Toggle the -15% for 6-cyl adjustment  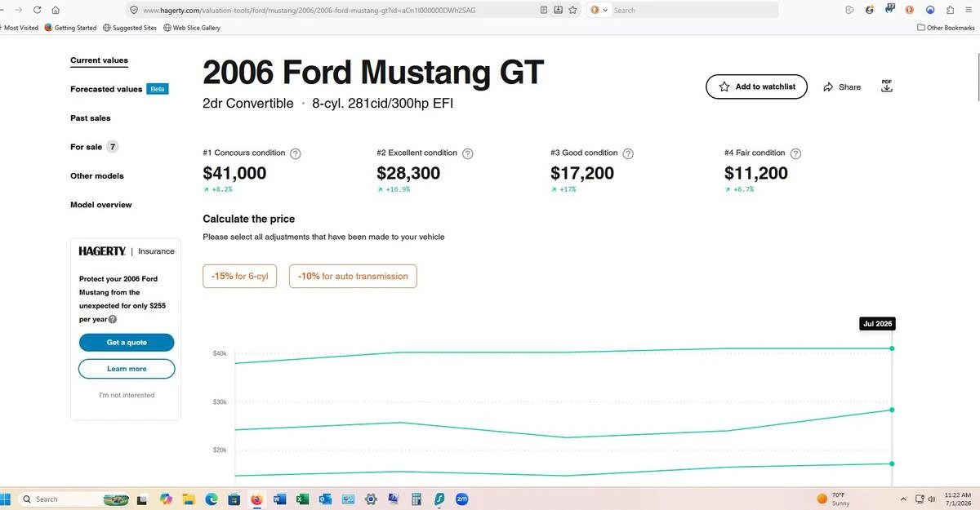coord(240,276)
